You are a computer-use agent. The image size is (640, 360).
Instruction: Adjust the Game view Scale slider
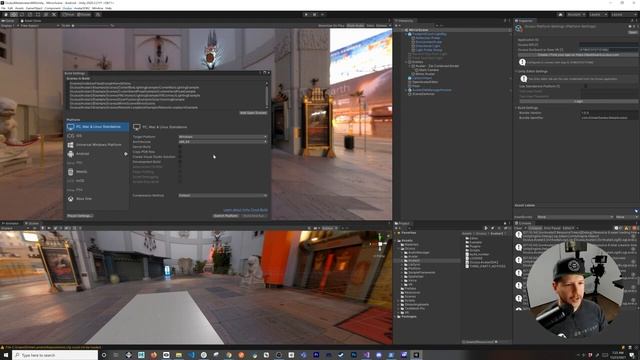[92, 25]
